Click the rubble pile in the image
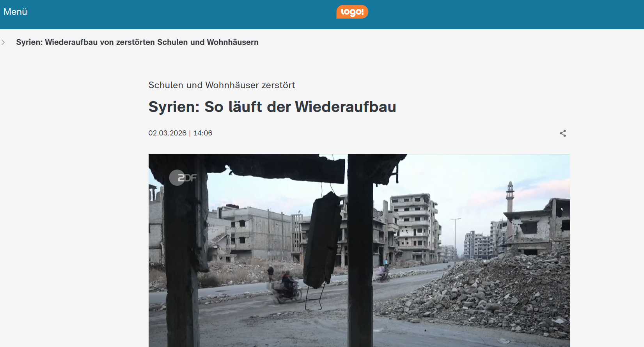 coord(488,297)
